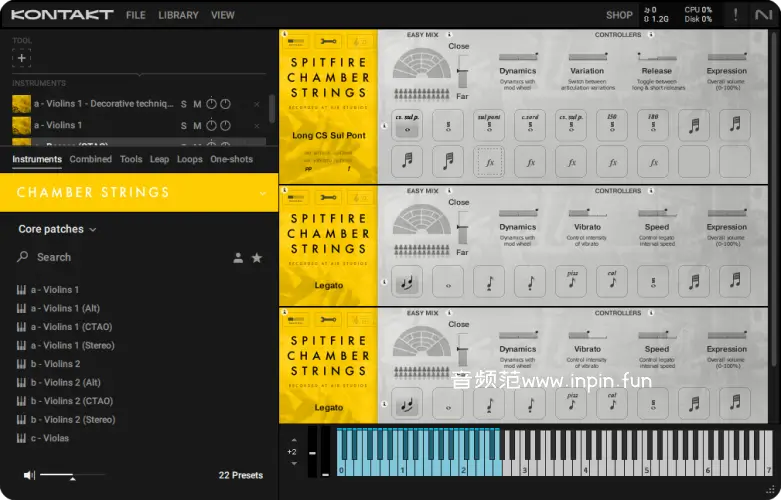Viewport: 781px width, 500px height.
Task: Select the pizz articulation in the bottom Legato panel
Action: [571, 403]
